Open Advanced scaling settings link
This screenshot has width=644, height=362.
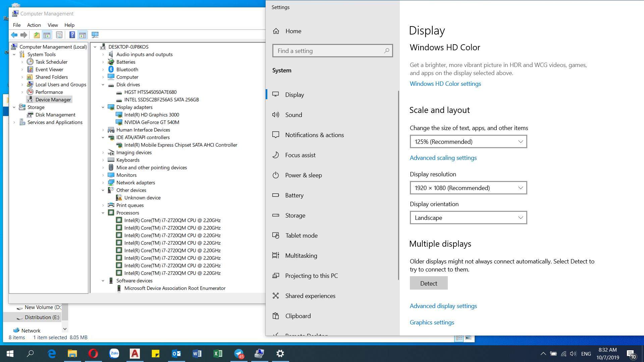coord(443,158)
